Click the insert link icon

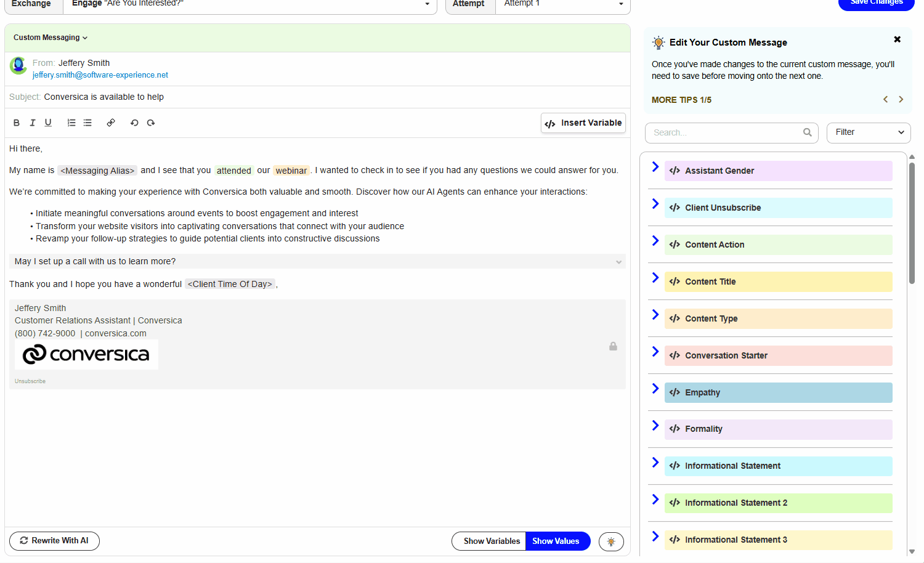click(111, 123)
